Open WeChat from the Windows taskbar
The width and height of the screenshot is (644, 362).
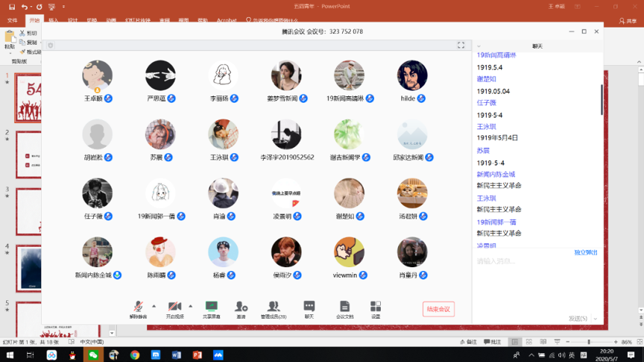[x=93, y=355]
